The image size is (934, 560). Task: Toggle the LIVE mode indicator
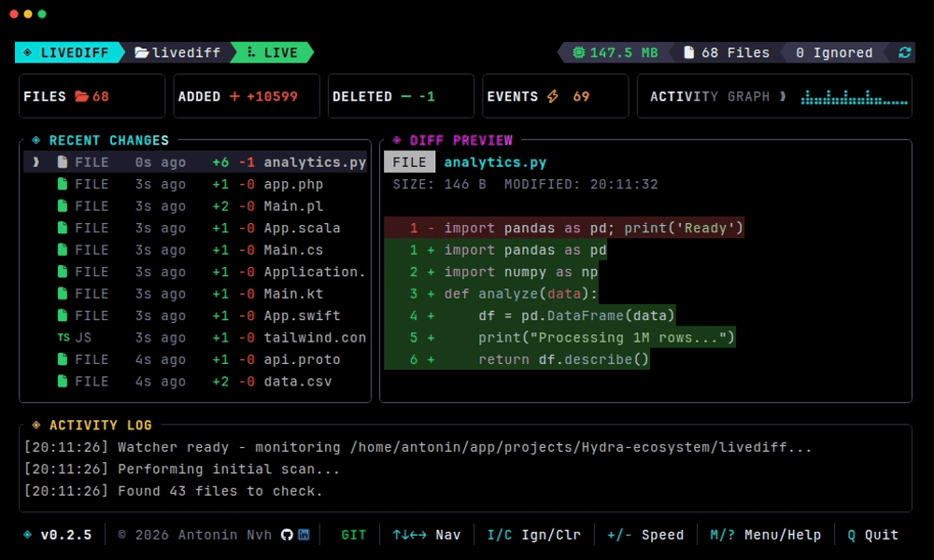point(273,52)
